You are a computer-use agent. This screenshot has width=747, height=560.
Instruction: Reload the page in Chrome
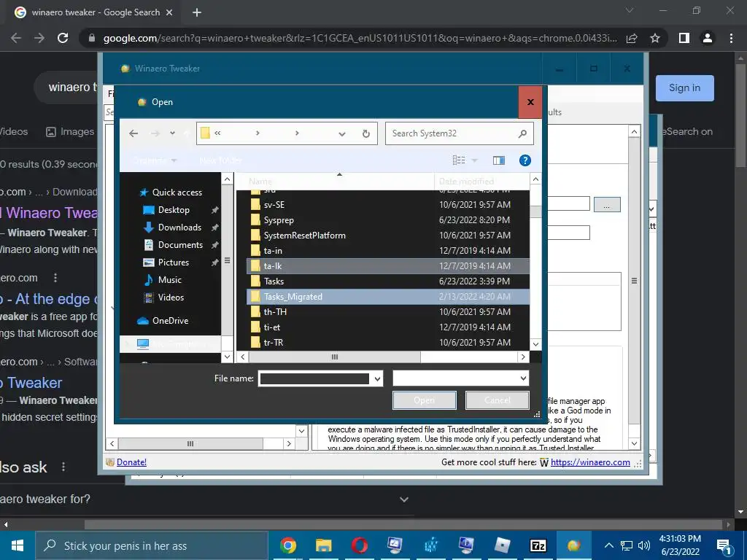tap(63, 38)
